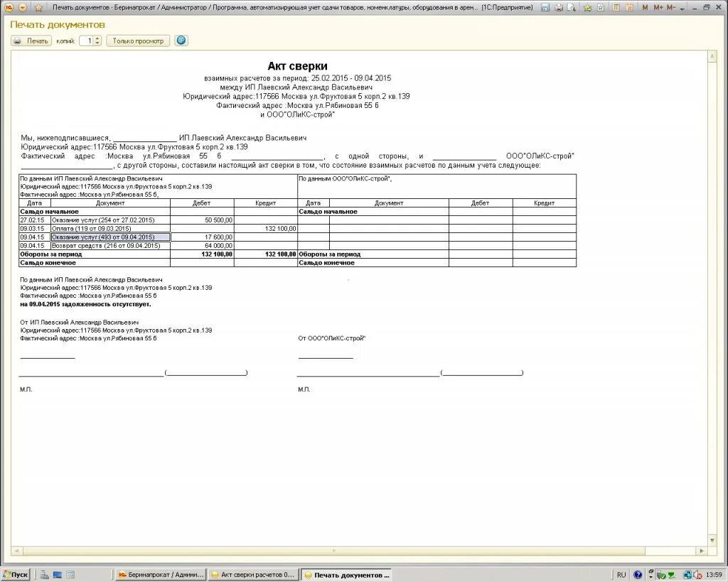Show desktop via quick launch monitor icon
728x582 pixels.
[57, 575]
